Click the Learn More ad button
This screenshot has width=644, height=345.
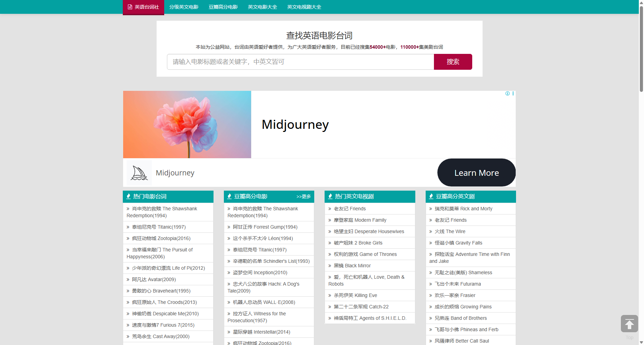pos(476,173)
